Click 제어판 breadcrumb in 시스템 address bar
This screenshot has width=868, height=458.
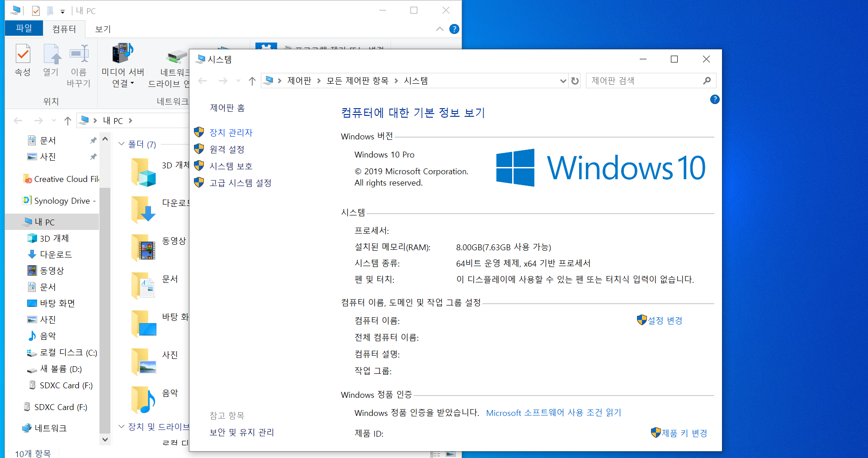(299, 81)
